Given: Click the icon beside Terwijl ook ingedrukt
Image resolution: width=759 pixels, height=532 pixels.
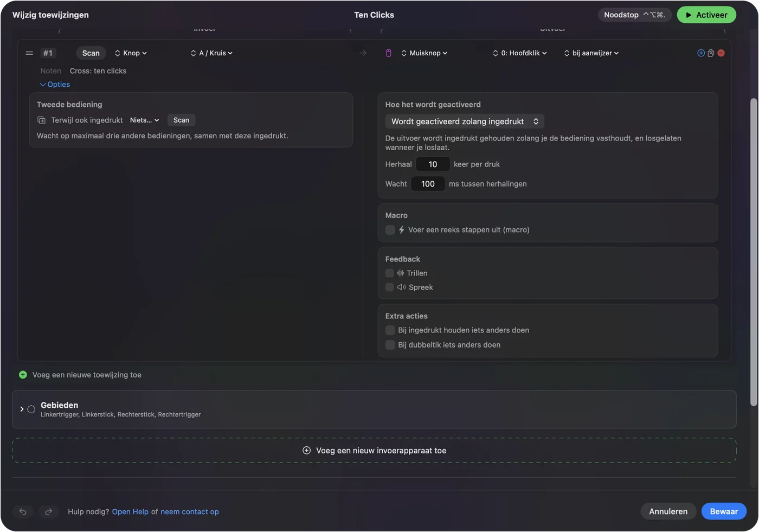Looking at the screenshot, I should point(41,120).
